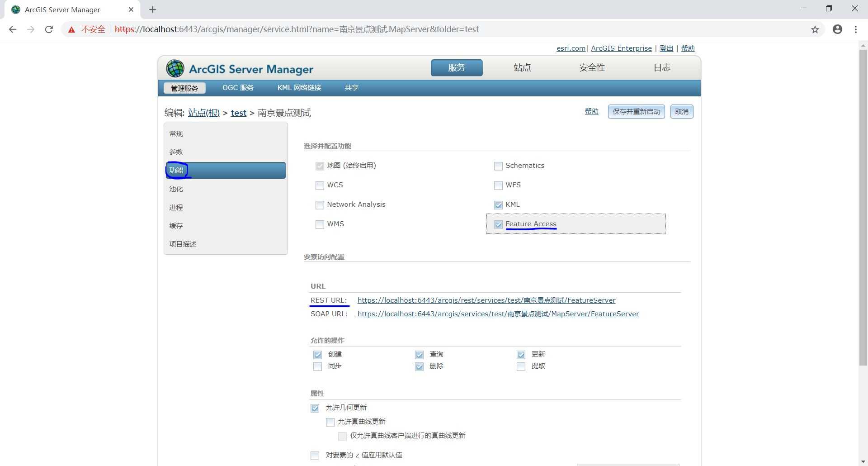This screenshot has width=868, height=466.
Task: Open the 进程 settings section
Action: coord(226,208)
